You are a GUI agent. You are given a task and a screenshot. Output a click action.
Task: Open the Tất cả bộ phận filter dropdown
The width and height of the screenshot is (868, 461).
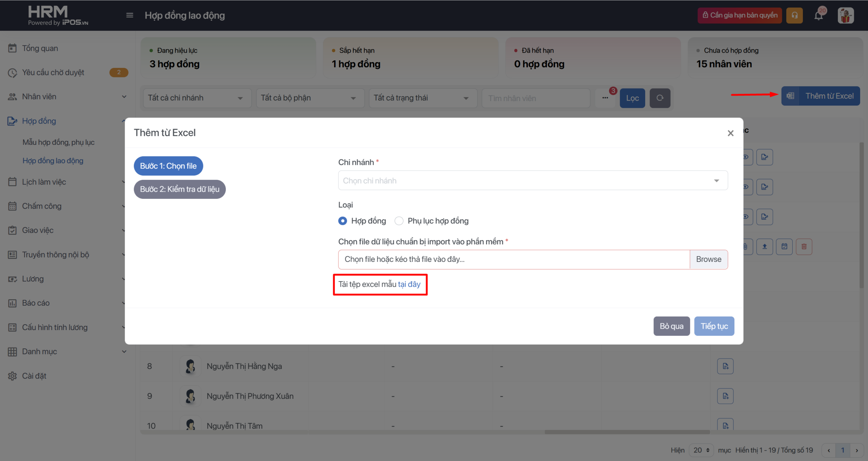[310, 98]
